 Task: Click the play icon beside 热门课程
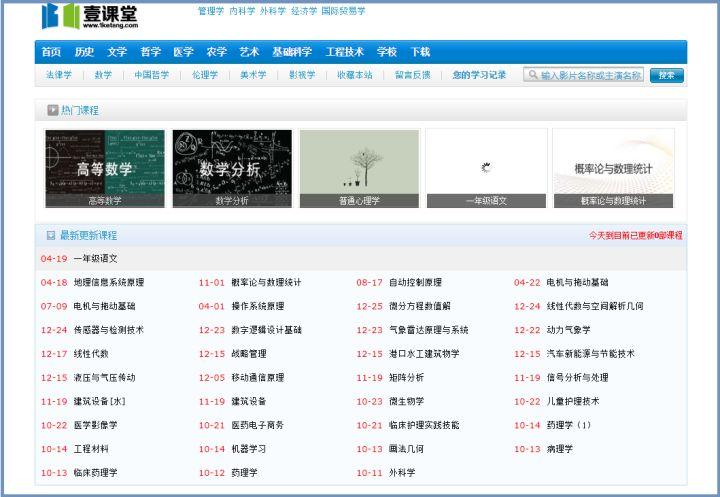tap(52, 110)
